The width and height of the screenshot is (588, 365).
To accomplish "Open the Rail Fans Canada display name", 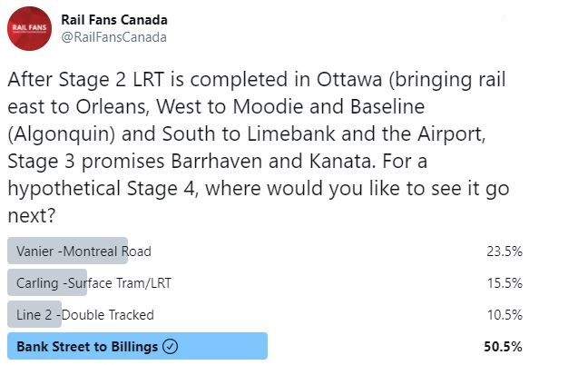I will [x=114, y=20].
